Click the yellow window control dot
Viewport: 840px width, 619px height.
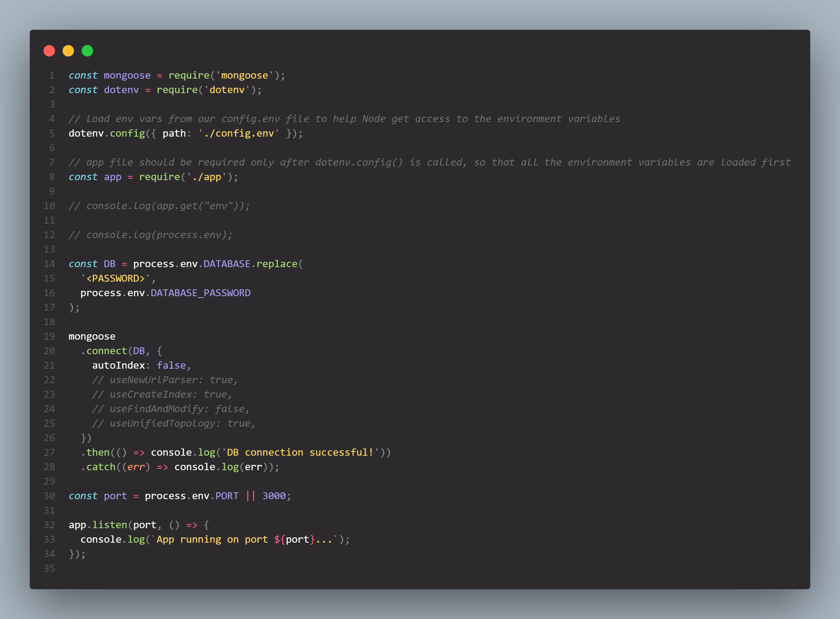[x=68, y=50]
